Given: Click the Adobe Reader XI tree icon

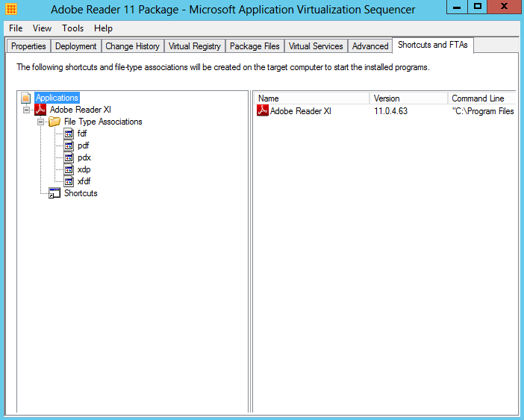Looking at the screenshot, I should click(40, 110).
